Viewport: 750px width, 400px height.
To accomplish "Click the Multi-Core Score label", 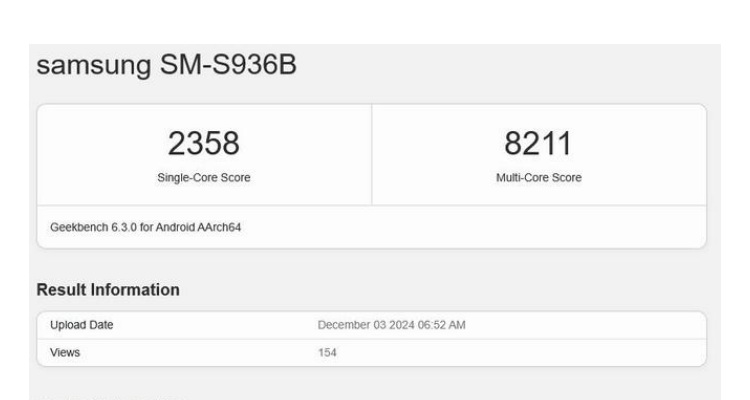I will 539,178.
